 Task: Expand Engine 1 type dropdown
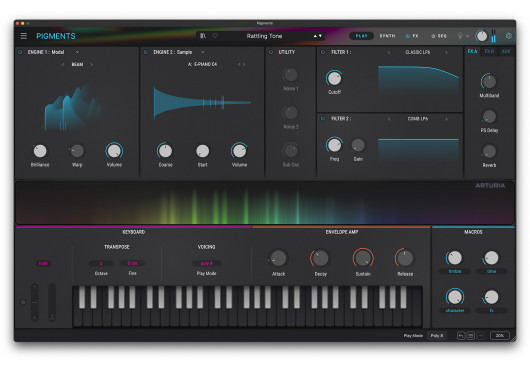pyautogui.click(x=77, y=52)
